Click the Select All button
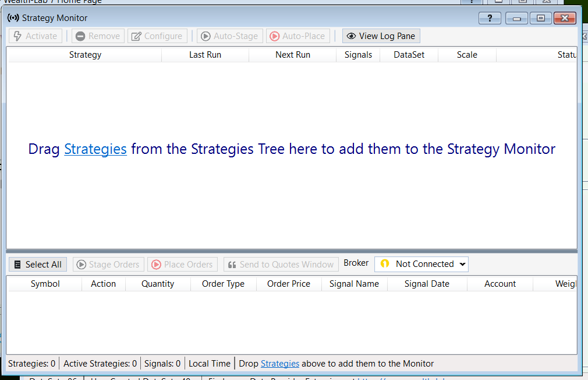The image size is (588, 380). tap(38, 265)
